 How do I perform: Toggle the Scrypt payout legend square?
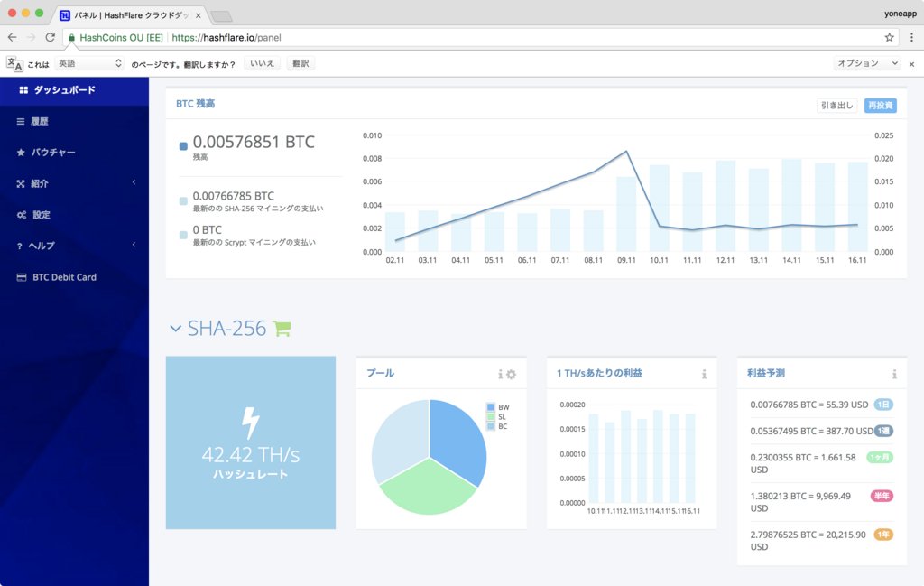[183, 235]
